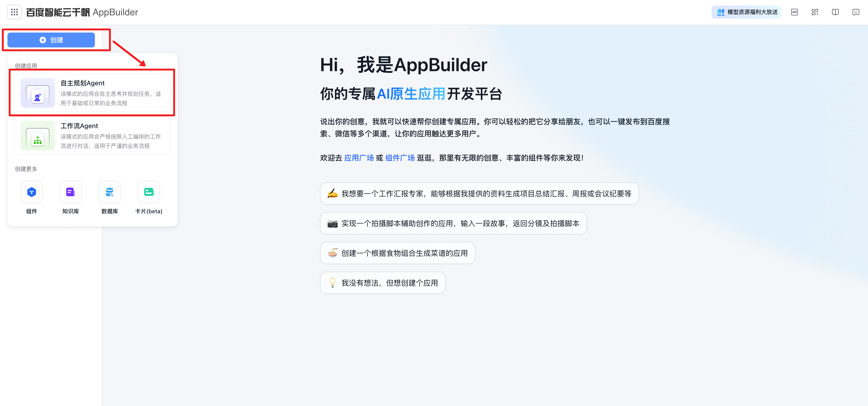Click the writing-hand emoji in first prompt

click(333, 193)
